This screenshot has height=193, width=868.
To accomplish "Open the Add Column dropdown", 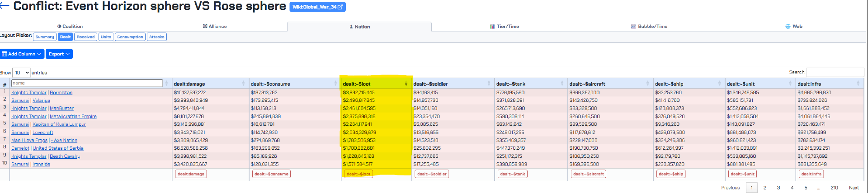I will tap(22, 54).
